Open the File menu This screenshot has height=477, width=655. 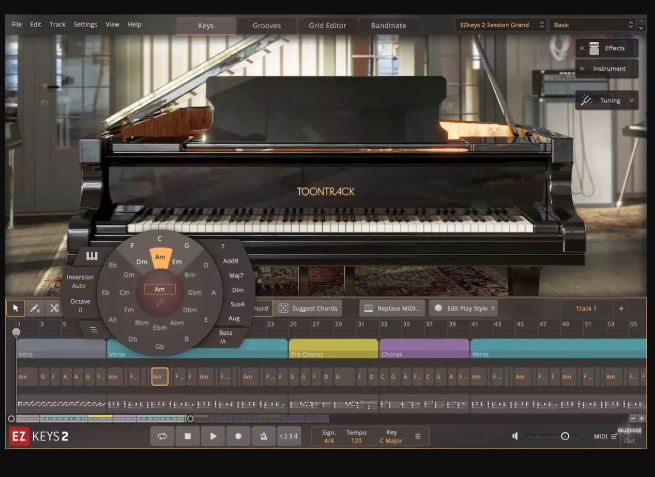coord(17,25)
